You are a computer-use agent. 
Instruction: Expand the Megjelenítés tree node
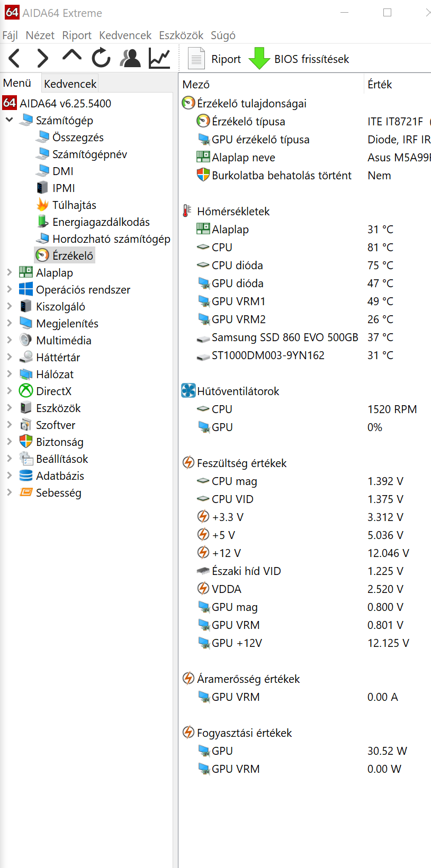coord(9,323)
